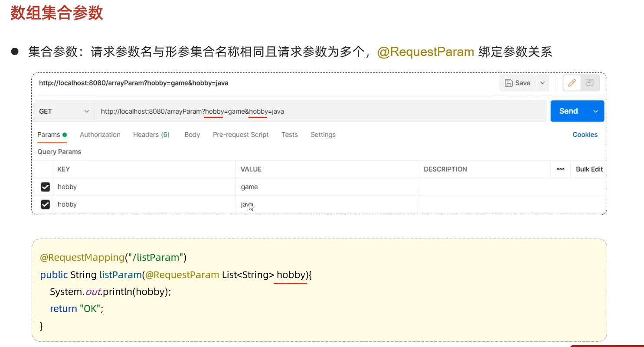Open the Headers (6) tab
The image size is (644, 347).
(151, 135)
